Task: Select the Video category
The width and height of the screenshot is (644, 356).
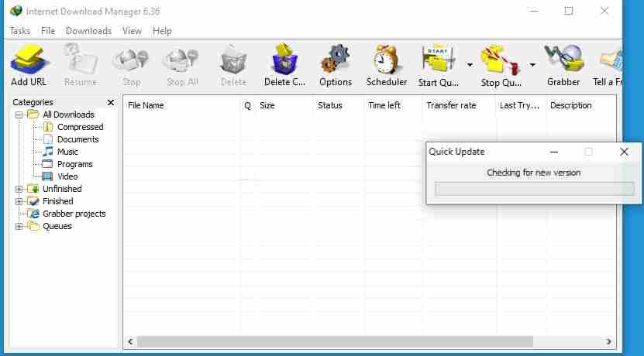Action: 67,176
